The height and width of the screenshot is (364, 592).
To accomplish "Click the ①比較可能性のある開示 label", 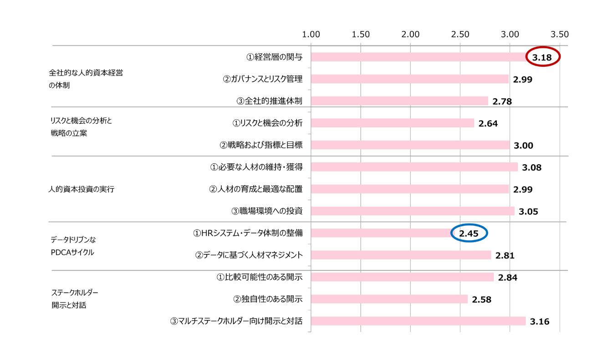I will coord(259,277).
